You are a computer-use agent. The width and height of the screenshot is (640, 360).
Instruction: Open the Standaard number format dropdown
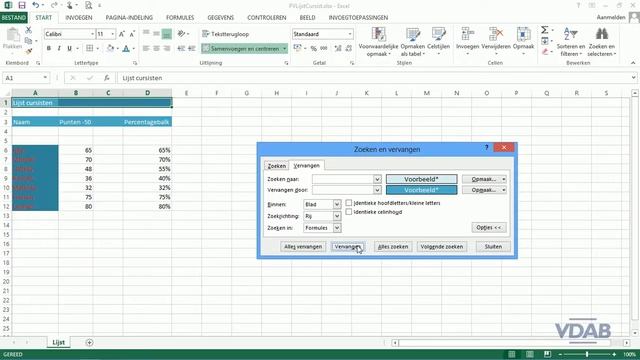(x=350, y=34)
